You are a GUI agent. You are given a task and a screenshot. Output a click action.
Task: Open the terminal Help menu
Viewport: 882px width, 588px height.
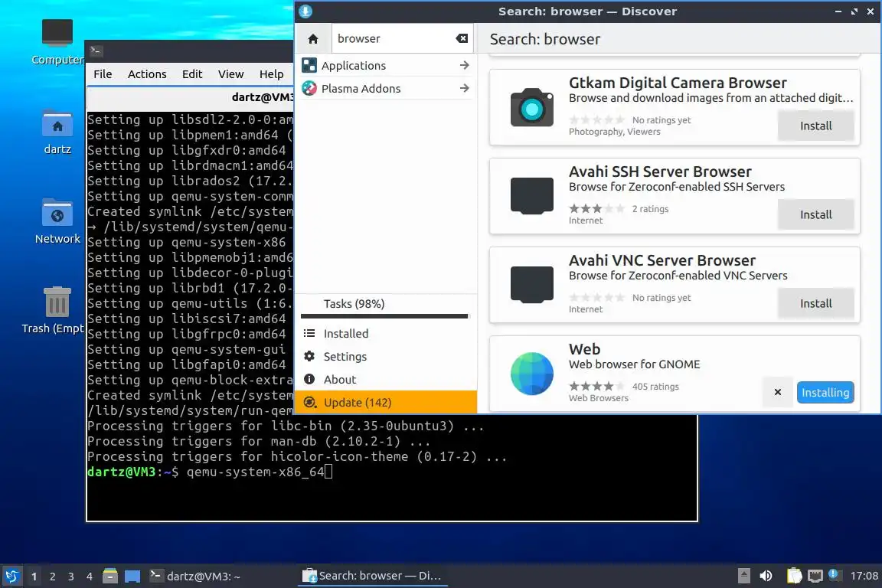pyautogui.click(x=271, y=74)
